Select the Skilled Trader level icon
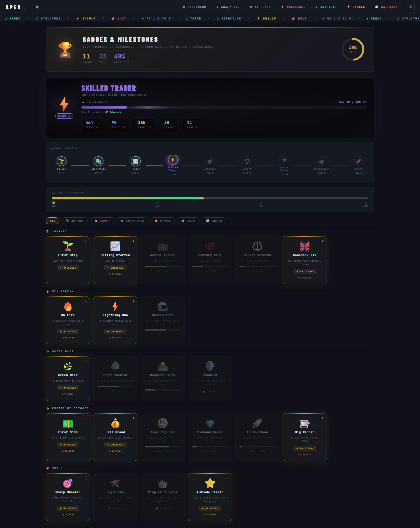The image size is (420, 528). 173,160
